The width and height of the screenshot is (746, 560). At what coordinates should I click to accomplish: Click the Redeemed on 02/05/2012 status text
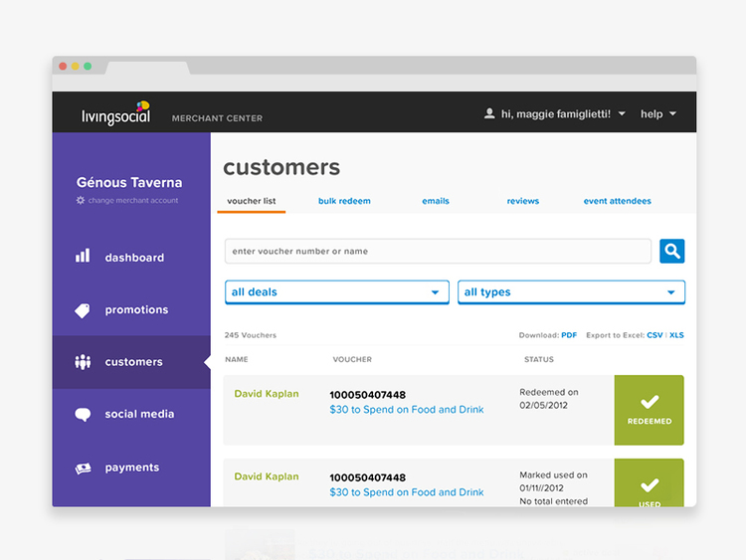[x=548, y=399]
